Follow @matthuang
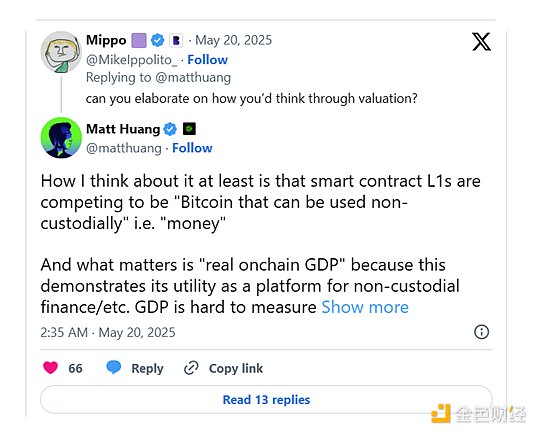537x434 pixels. [x=192, y=148]
